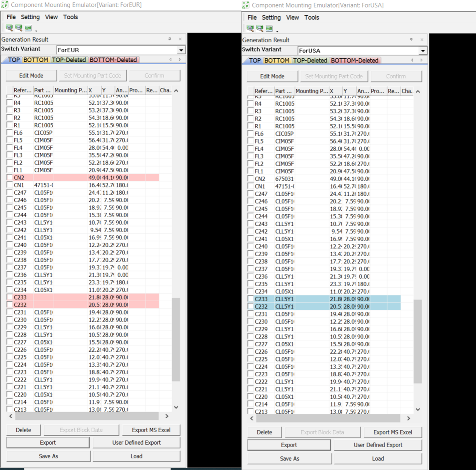Click fit-view icon in ForEUR window toolbar

coord(28,28)
